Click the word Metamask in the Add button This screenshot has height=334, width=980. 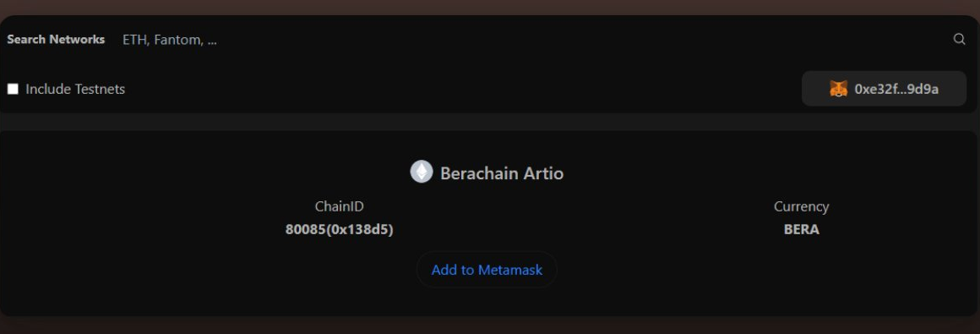click(x=510, y=270)
